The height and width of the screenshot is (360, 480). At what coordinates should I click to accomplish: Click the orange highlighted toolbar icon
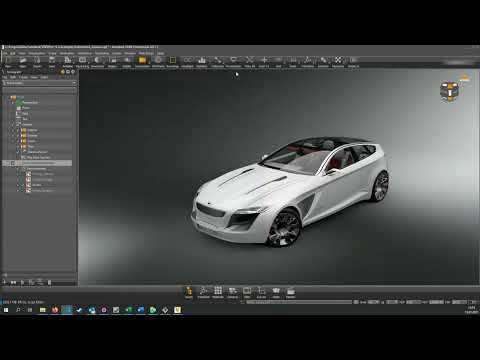(143, 61)
